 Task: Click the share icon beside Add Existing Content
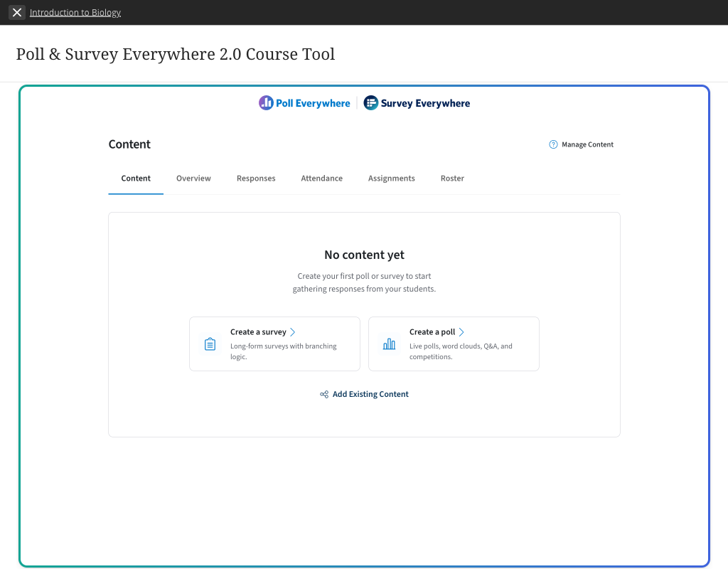point(324,394)
